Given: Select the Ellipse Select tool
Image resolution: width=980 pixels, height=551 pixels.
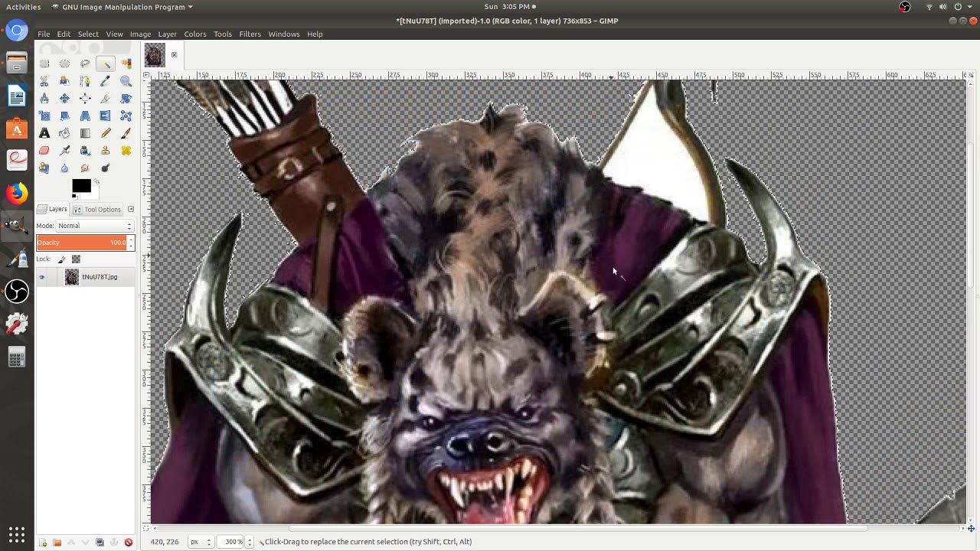Looking at the screenshot, I should pos(64,64).
